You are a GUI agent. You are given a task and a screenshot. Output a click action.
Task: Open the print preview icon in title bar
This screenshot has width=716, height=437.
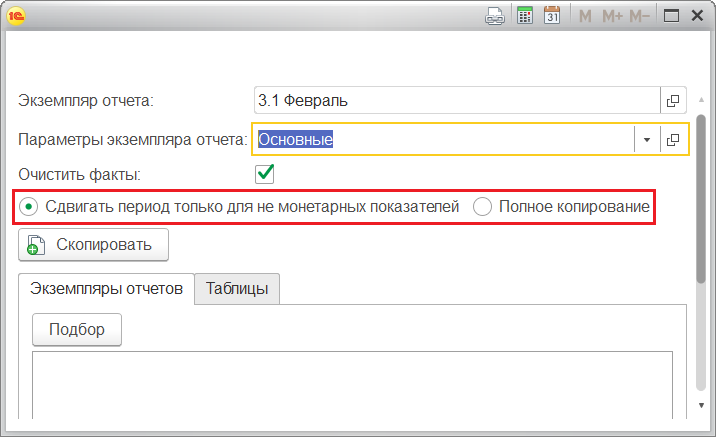[x=495, y=16]
